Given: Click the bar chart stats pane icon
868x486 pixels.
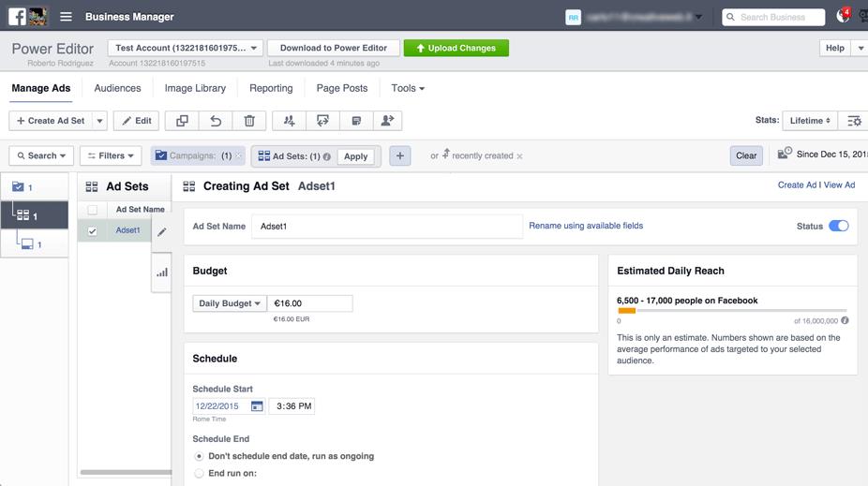Looking at the screenshot, I should tap(161, 272).
